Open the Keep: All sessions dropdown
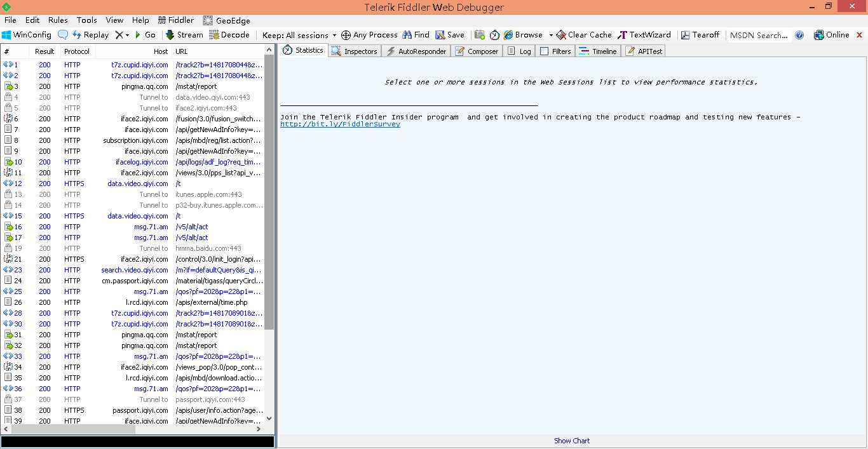Viewport: 868px width, 449px height. [299, 35]
